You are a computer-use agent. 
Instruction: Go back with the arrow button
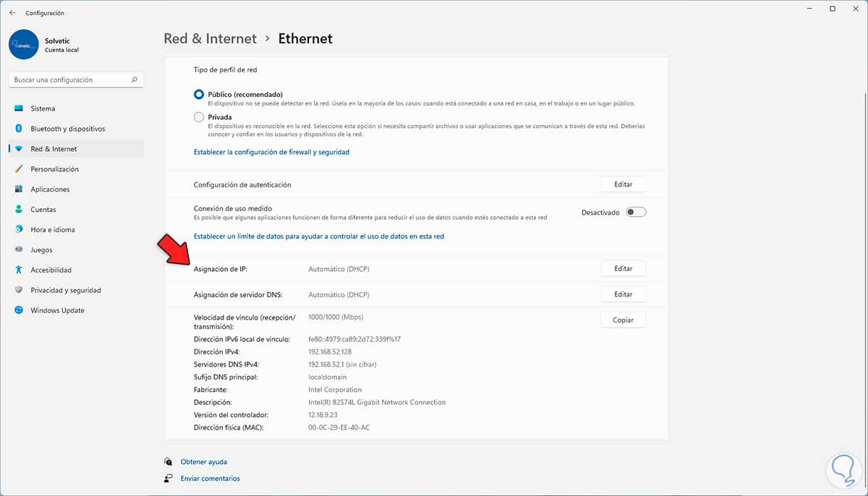[12, 13]
